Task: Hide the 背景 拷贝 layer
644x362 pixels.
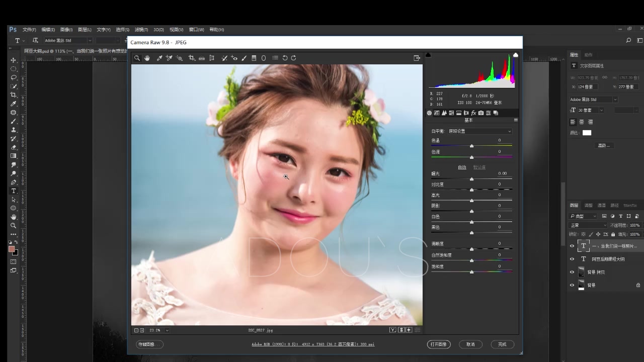Action: [x=572, y=272]
